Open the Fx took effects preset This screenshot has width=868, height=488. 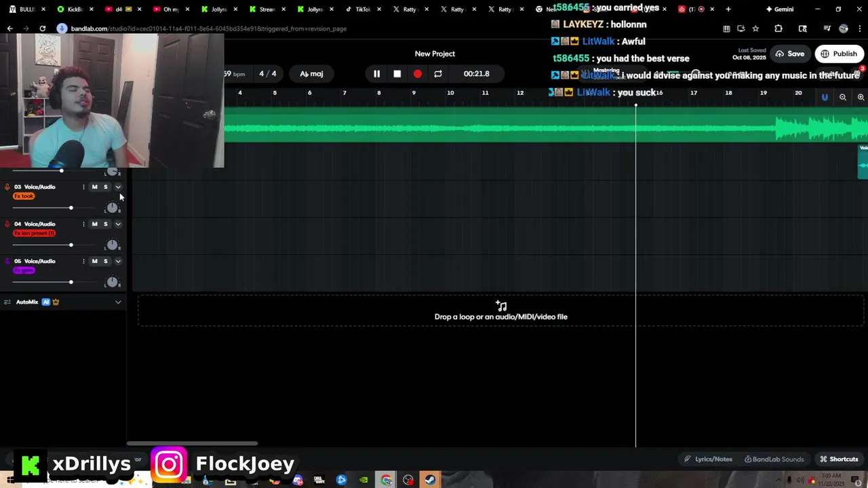pos(24,197)
